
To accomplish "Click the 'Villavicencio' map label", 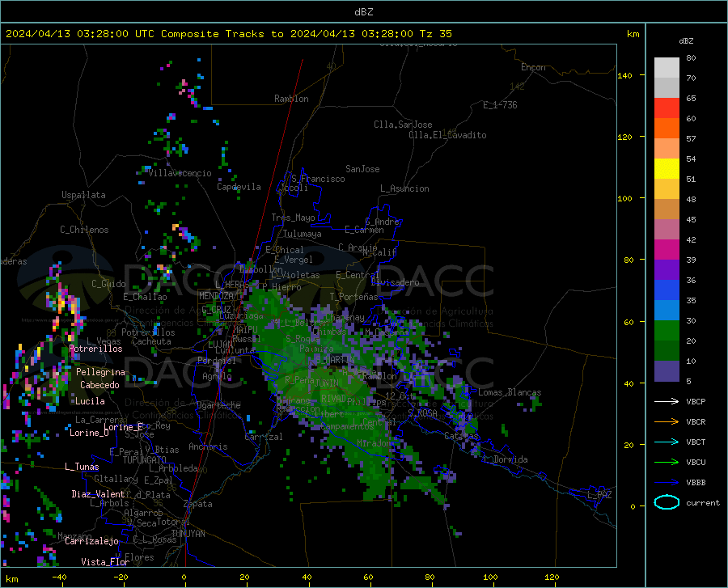I will [180, 173].
